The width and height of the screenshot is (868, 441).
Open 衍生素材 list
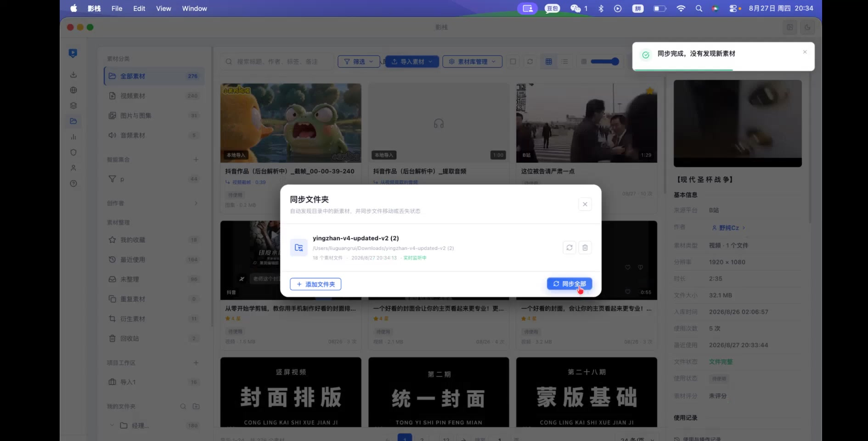tap(154, 319)
